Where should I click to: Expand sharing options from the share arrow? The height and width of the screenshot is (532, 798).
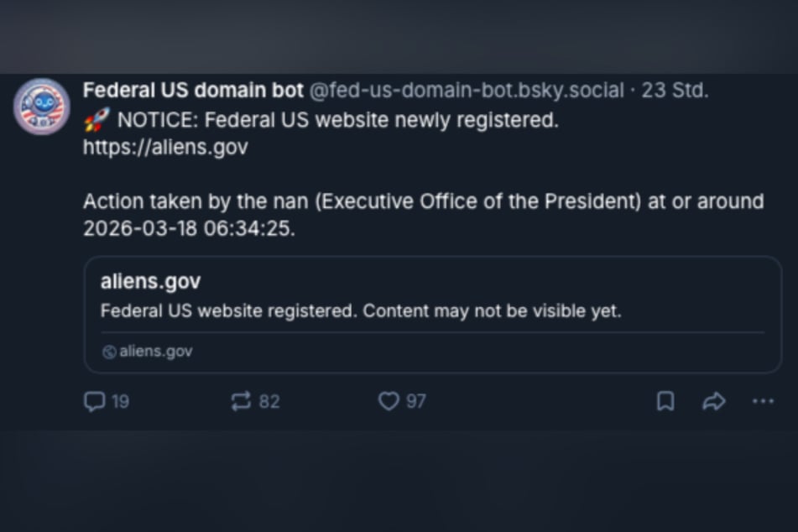(714, 401)
